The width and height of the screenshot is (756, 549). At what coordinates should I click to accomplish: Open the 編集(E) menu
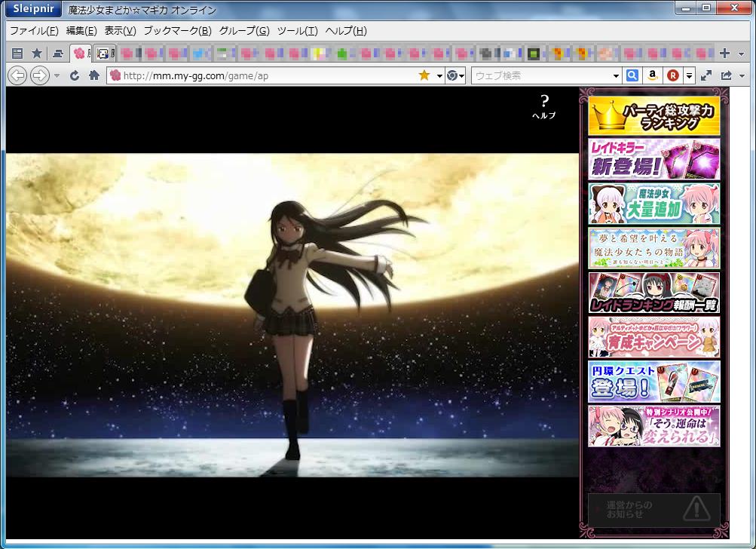tap(81, 31)
